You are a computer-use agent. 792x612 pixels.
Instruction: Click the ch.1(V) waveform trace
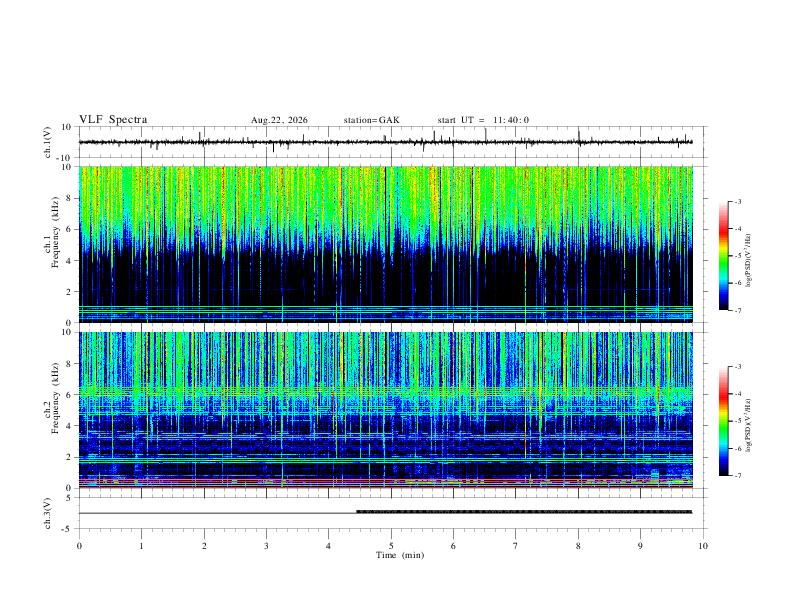click(385, 142)
